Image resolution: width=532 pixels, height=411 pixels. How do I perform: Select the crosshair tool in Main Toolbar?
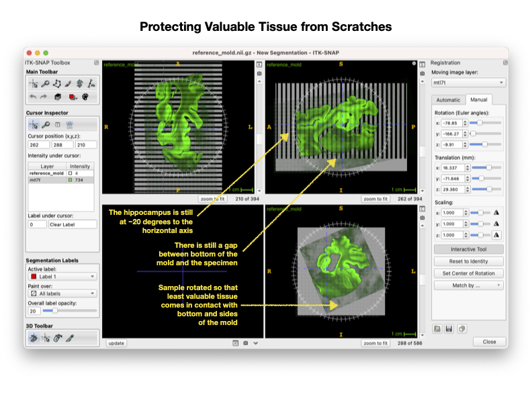[x=34, y=84]
